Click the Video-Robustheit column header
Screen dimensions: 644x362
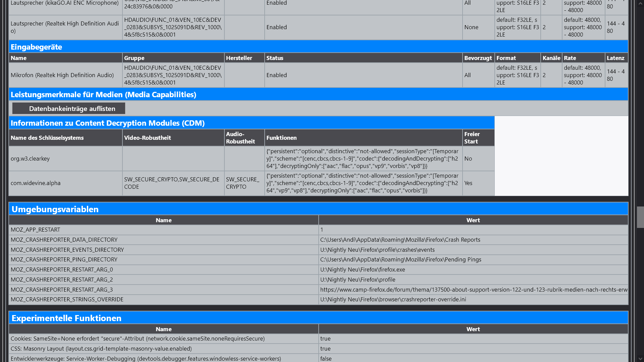(x=147, y=138)
